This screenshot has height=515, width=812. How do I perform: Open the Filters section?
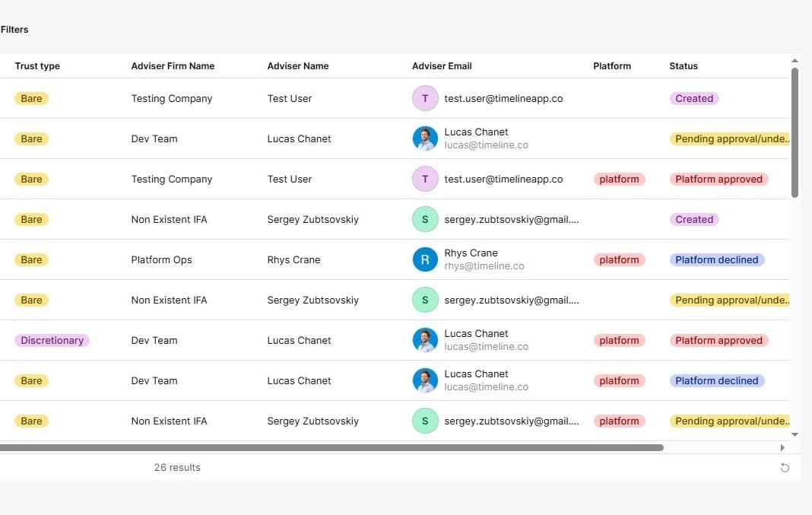pyautogui.click(x=14, y=30)
